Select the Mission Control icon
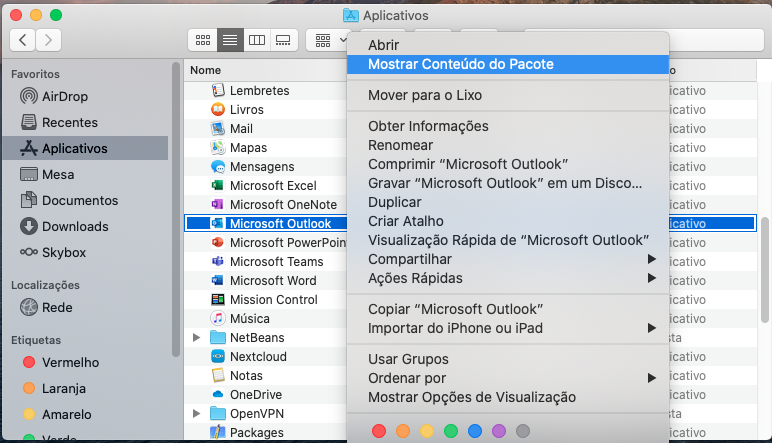Screen dimensions: 772x443 click(x=218, y=299)
